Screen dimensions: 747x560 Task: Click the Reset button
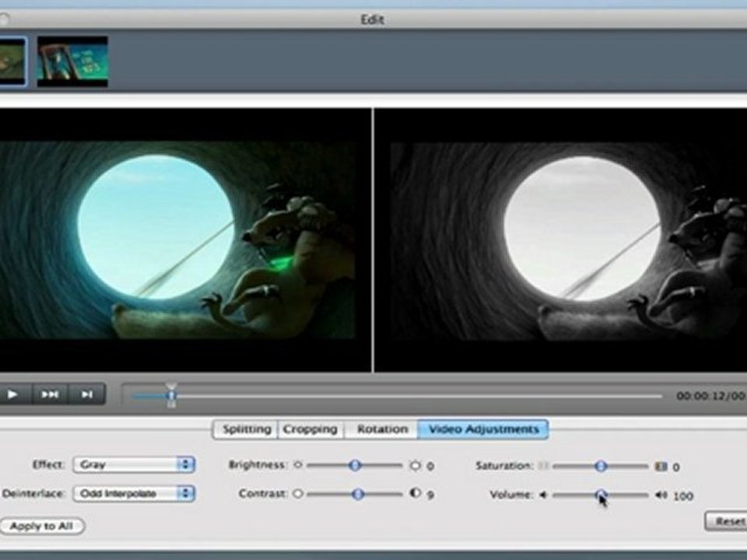726,521
